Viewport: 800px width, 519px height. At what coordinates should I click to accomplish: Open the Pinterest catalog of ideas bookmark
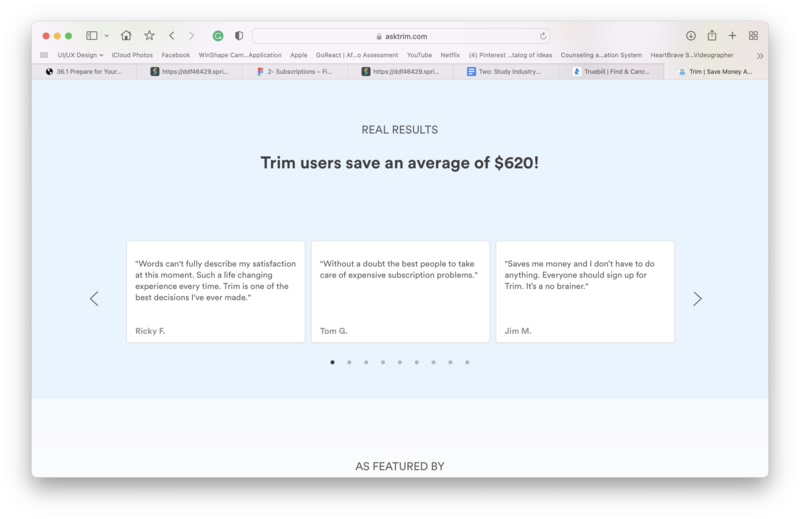(x=510, y=55)
